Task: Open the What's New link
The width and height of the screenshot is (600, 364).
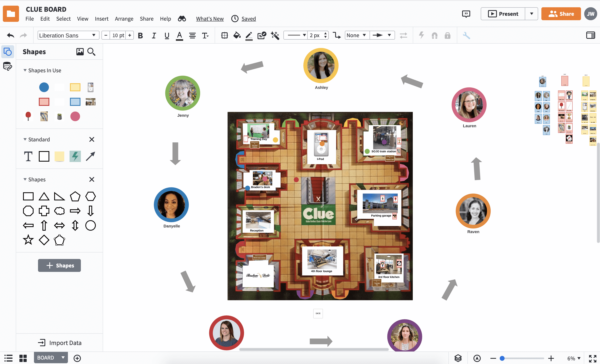Action: click(x=210, y=19)
